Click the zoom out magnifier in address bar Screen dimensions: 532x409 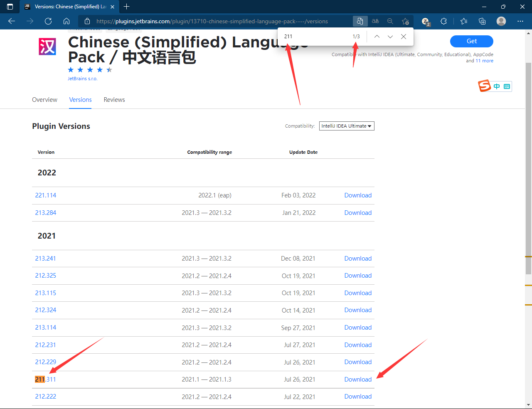pos(390,21)
